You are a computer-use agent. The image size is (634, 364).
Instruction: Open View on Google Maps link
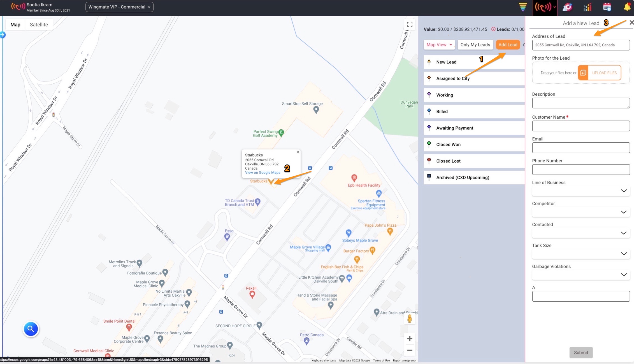(263, 173)
